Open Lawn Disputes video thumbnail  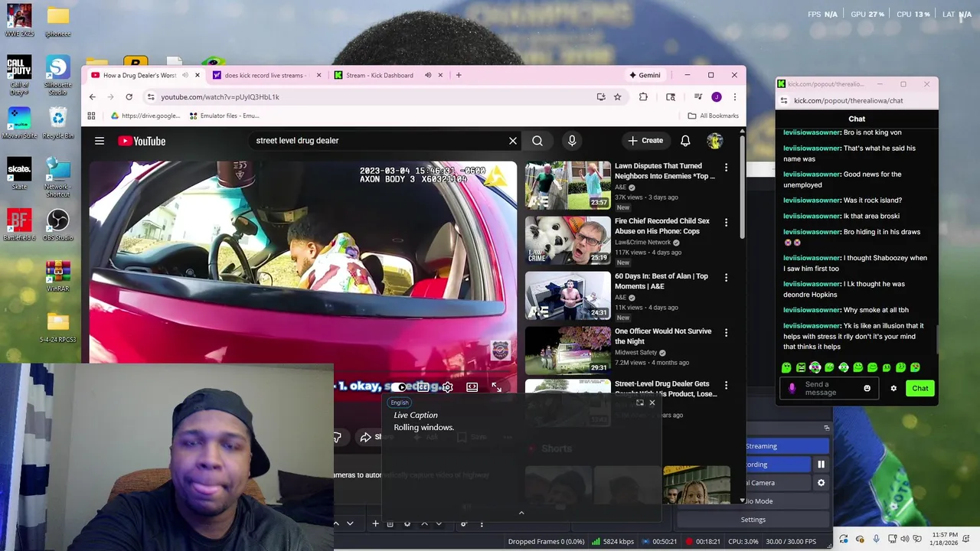(x=568, y=185)
